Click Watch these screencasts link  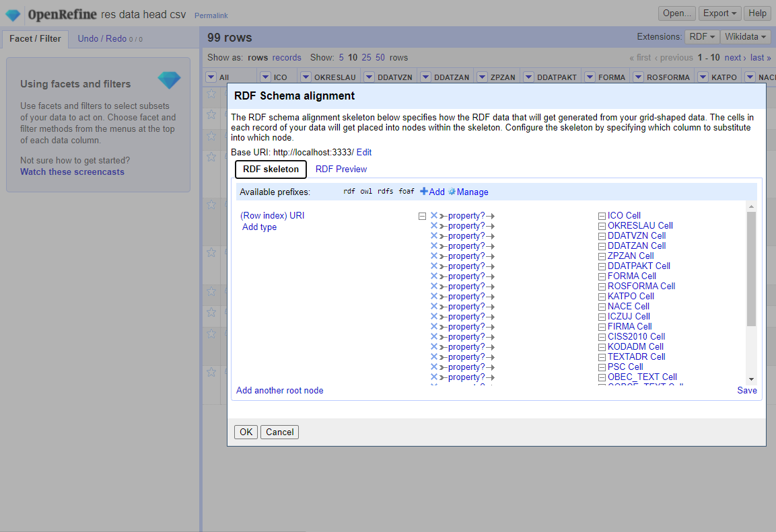(72, 172)
